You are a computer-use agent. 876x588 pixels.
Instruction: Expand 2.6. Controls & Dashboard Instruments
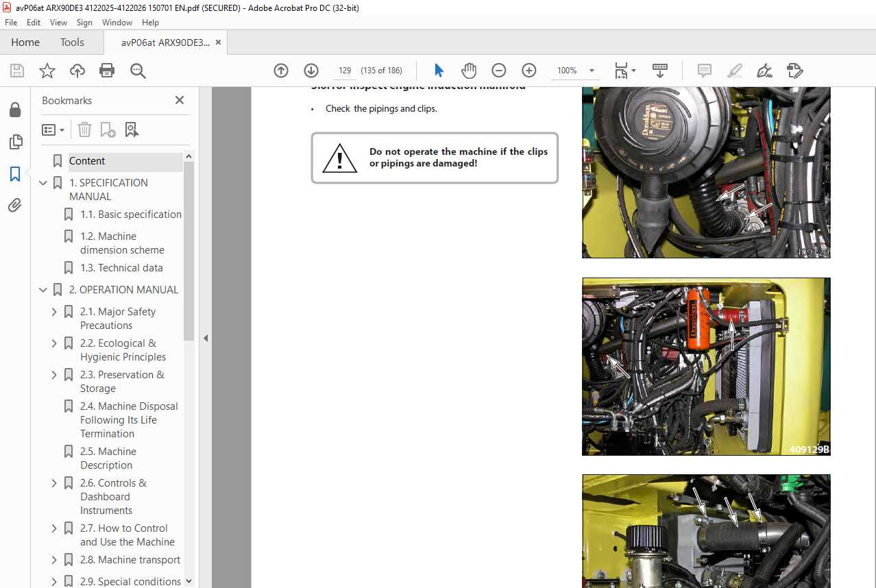[x=55, y=483]
